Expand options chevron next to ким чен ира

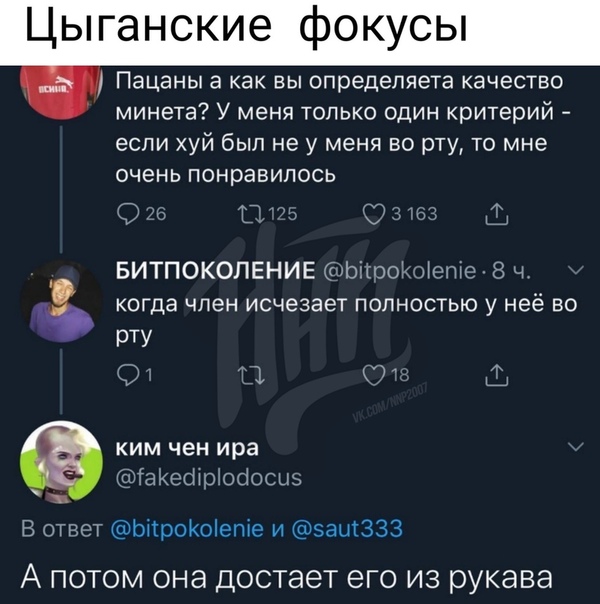[576, 447]
